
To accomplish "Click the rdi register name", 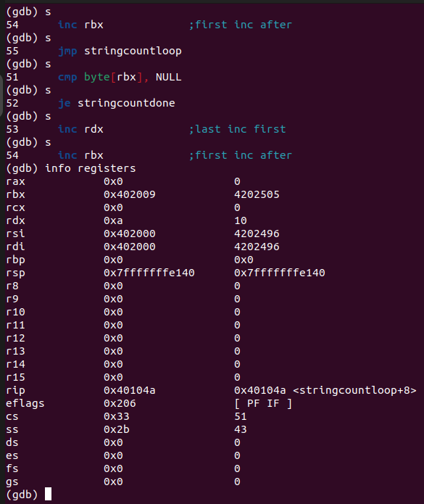I will 15,247.
